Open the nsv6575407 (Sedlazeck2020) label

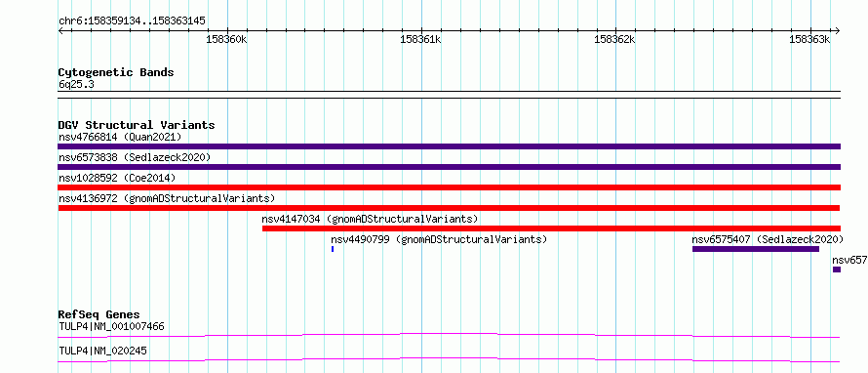pyautogui.click(x=768, y=239)
